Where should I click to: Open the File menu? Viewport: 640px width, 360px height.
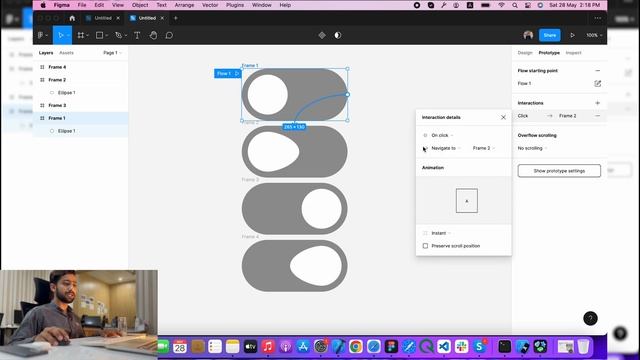(82, 5)
